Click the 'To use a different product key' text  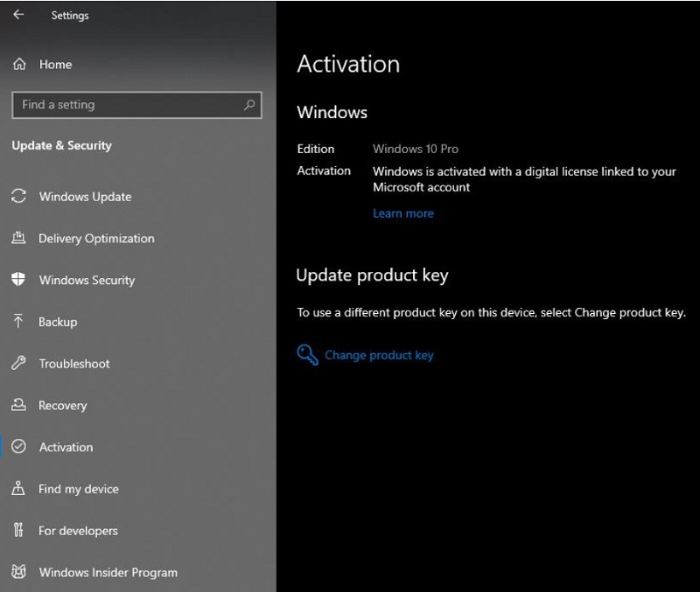491,313
